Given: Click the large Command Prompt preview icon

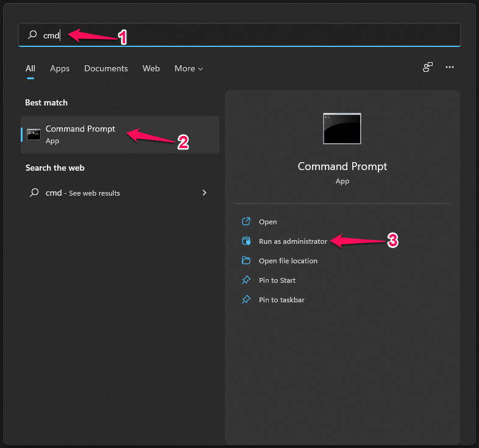Looking at the screenshot, I should click(x=342, y=129).
